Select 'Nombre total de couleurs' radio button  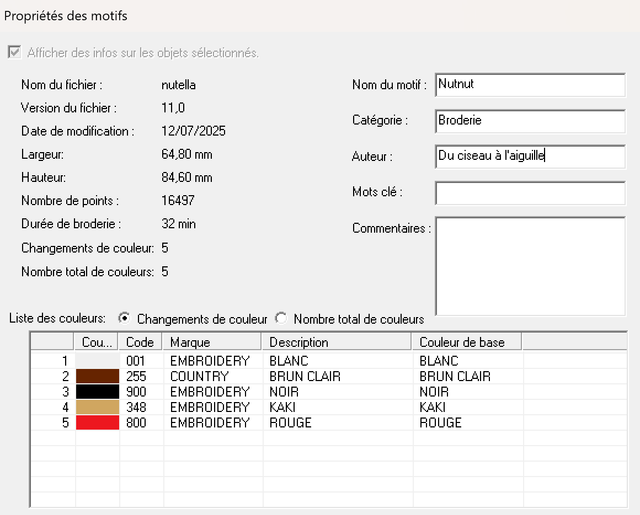(x=281, y=318)
